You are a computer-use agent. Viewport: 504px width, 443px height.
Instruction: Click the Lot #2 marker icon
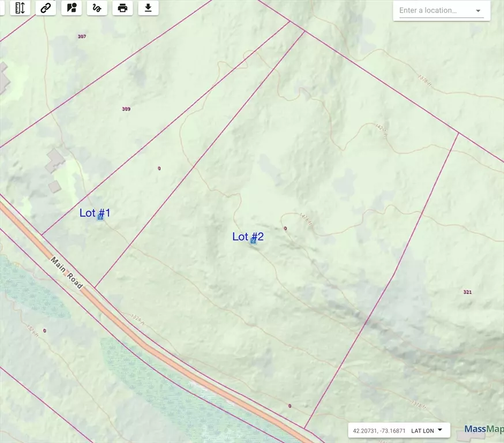click(x=253, y=241)
